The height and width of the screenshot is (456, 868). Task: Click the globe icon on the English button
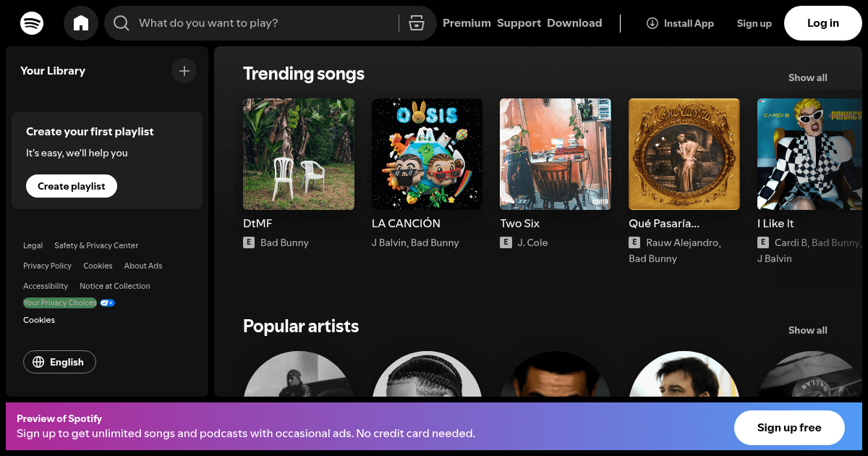click(x=38, y=362)
